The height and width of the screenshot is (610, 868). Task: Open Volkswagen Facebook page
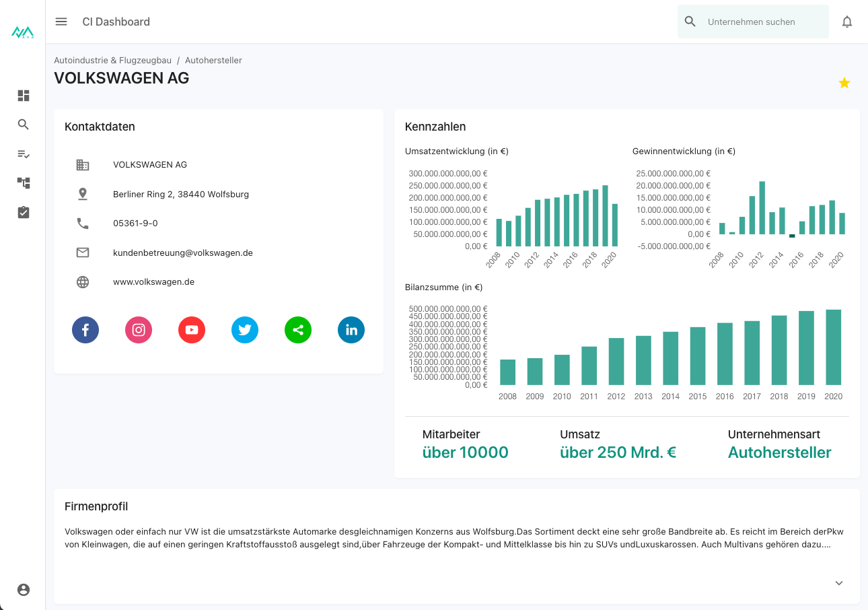[x=85, y=330]
